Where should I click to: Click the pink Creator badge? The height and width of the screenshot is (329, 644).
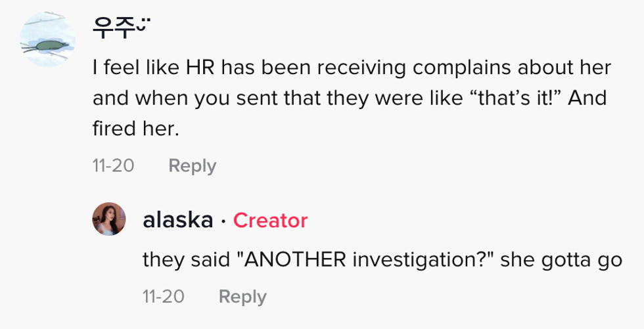pos(270,221)
